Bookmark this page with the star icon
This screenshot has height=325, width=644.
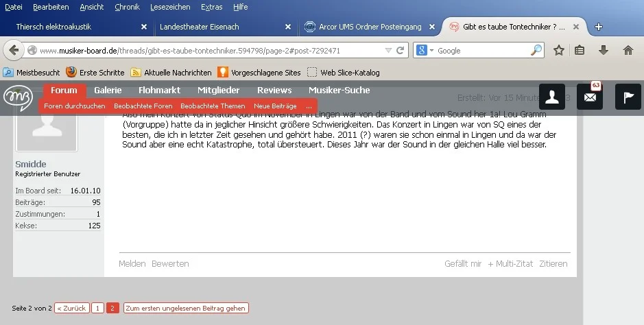[558, 50]
